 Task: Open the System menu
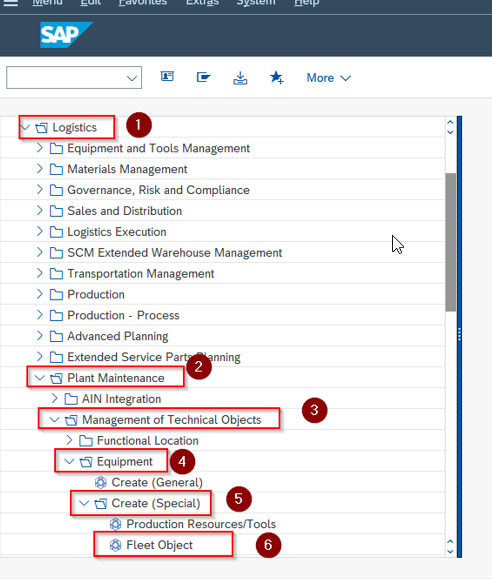256,3
